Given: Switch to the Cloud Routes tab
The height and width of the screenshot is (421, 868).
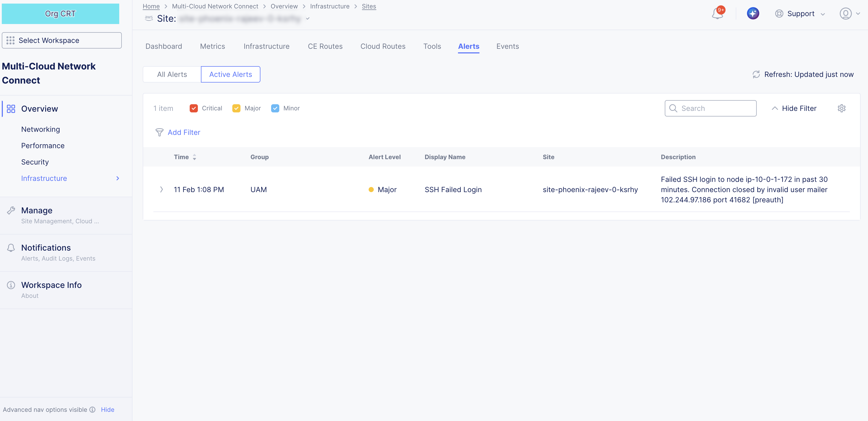Looking at the screenshot, I should click(383, 46).
